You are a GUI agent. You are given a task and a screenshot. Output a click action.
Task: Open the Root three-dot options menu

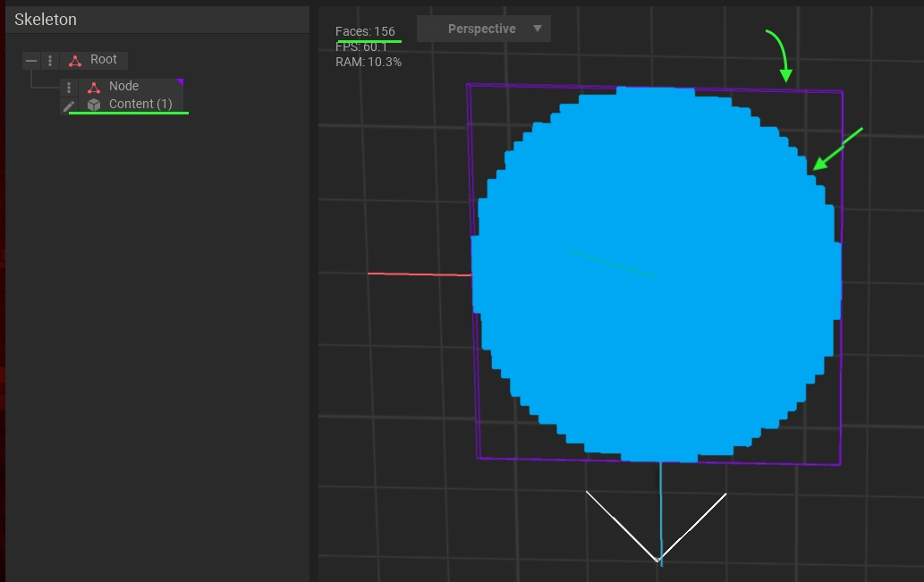[49, 61]
